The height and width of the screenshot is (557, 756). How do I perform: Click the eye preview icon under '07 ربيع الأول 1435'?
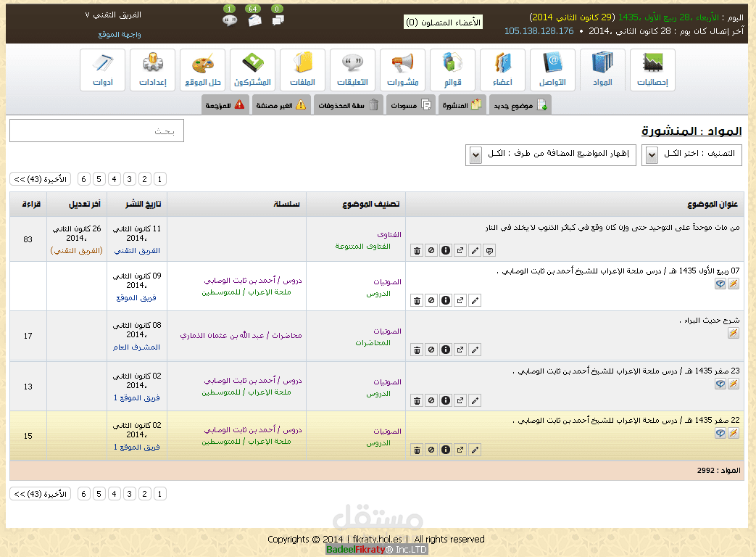click(720, 284)
